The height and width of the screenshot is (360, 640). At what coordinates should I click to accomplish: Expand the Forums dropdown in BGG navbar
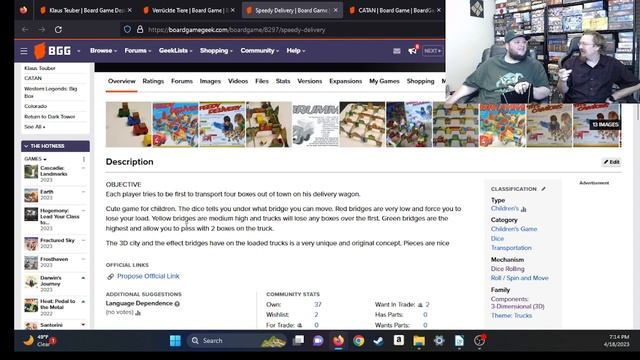click(x=138, y=51)
